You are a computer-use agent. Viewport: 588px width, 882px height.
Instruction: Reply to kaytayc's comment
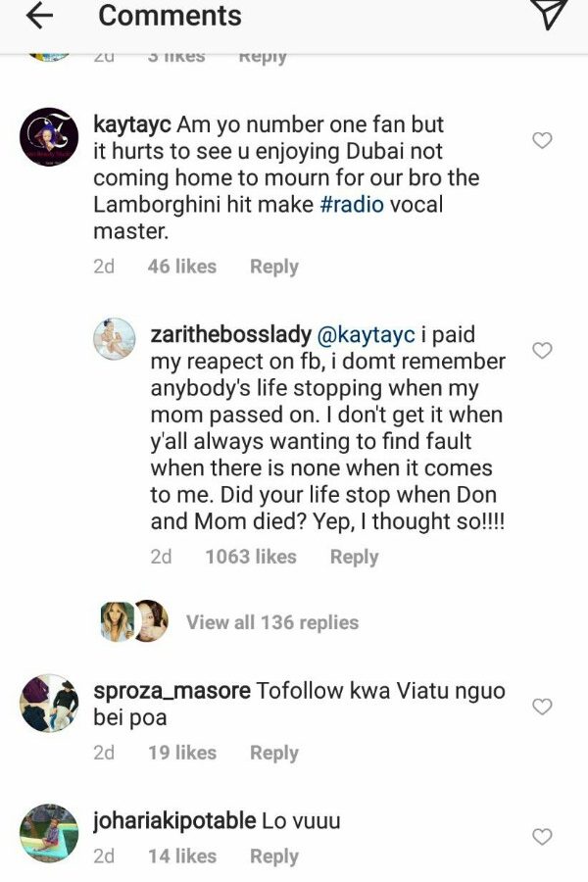(274, 267)
